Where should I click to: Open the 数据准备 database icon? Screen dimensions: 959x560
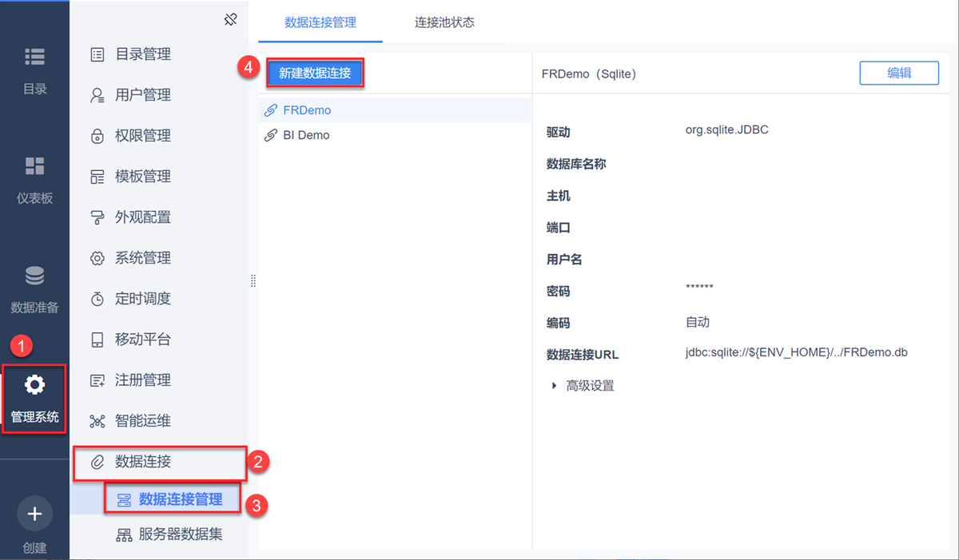34,276
